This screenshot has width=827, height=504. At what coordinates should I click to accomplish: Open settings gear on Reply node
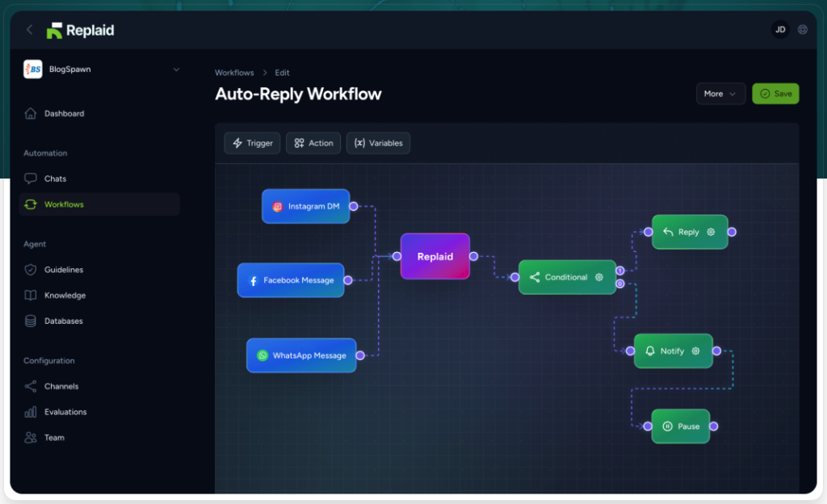pyautogui.click(x=711, y=232)
